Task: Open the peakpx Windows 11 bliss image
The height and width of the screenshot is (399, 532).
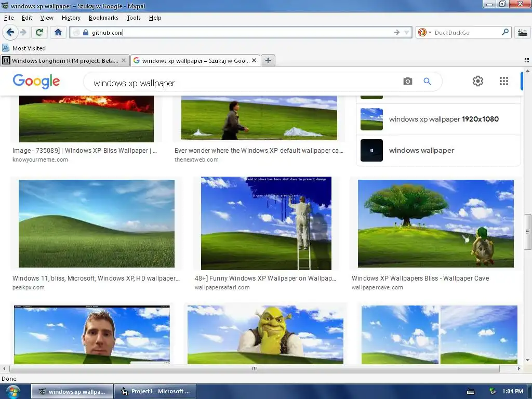Action: click(97, 223)
